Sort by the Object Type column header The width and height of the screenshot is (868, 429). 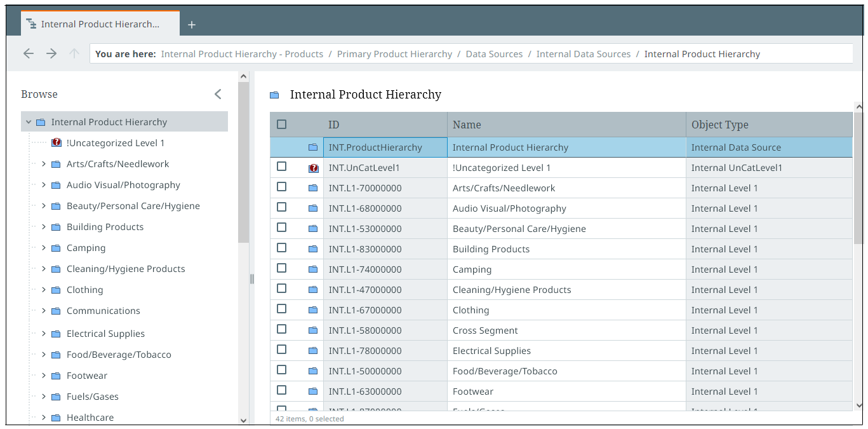[719, 125]
